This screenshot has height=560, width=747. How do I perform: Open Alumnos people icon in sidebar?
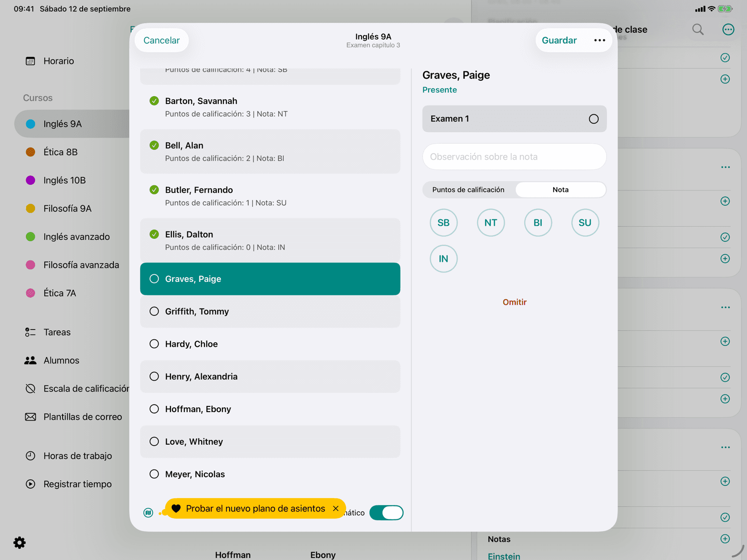(x=30, y=360)
